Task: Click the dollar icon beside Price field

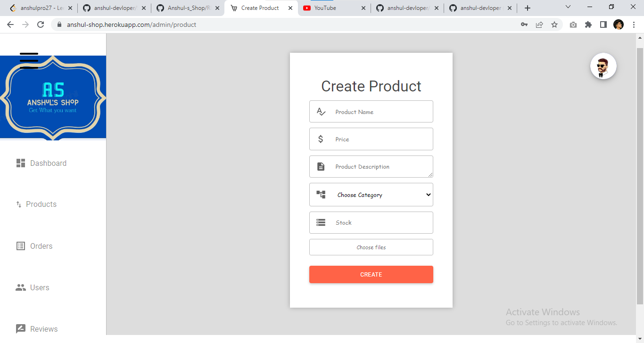Action: pos(321,139)
